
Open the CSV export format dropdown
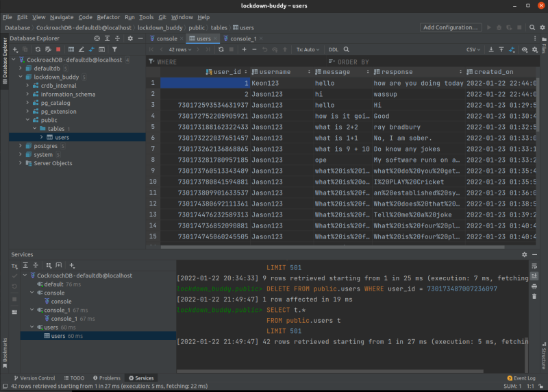(x=473, y=49)
